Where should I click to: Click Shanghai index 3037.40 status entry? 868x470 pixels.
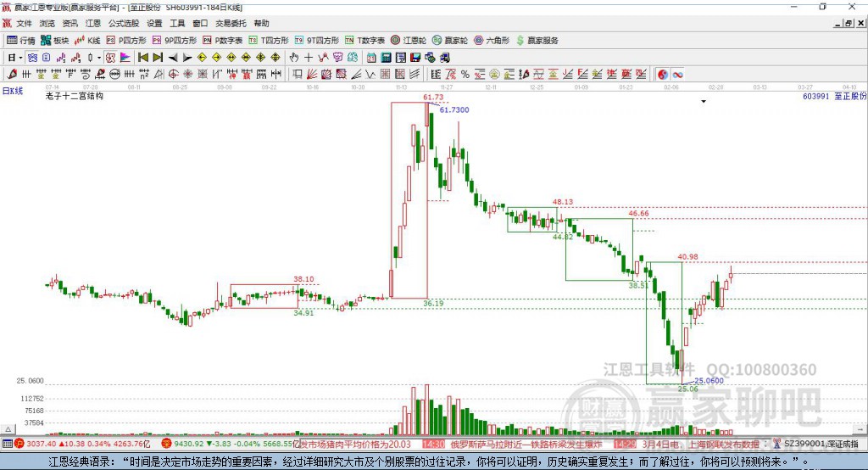[x=82, y=444]
